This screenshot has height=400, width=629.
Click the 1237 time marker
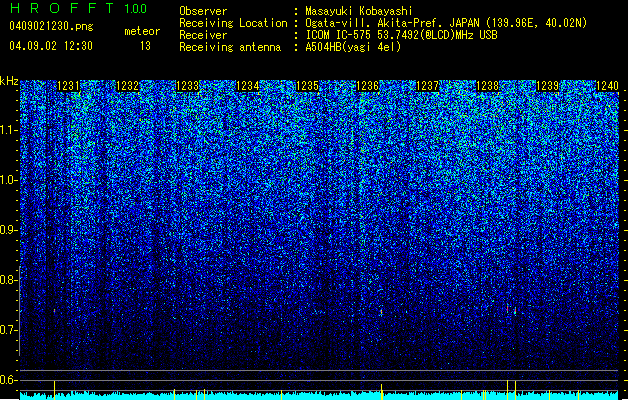click(428, 86)
